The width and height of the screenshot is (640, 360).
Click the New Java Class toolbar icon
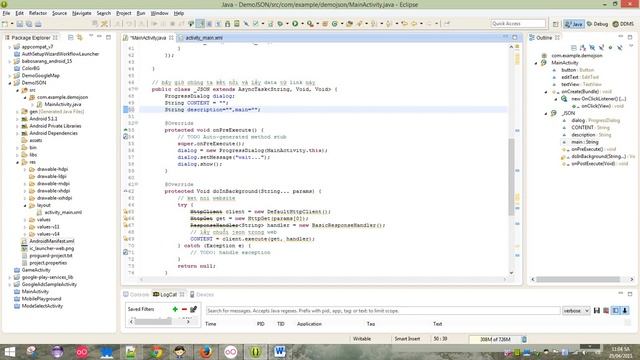(x=334, y=24)
